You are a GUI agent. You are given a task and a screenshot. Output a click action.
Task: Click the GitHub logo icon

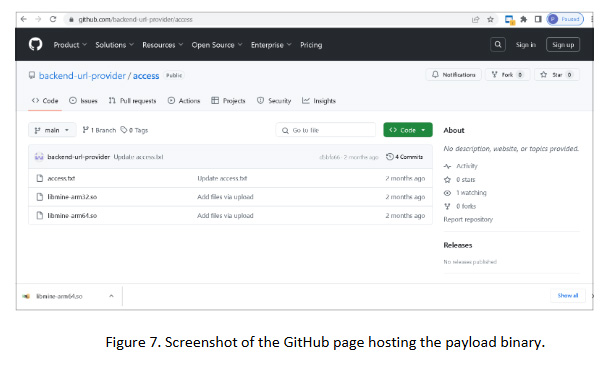tap(35, 44)
